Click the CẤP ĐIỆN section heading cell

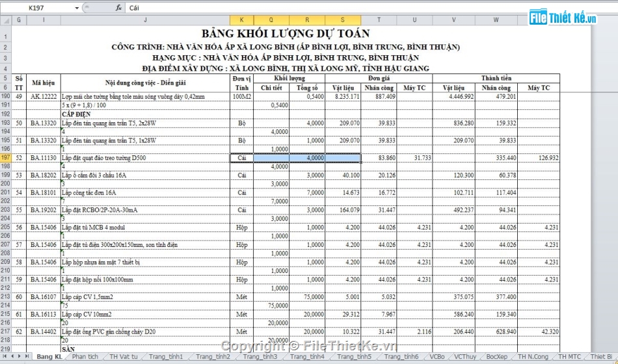pyautogui.click(x=145, y=114)
